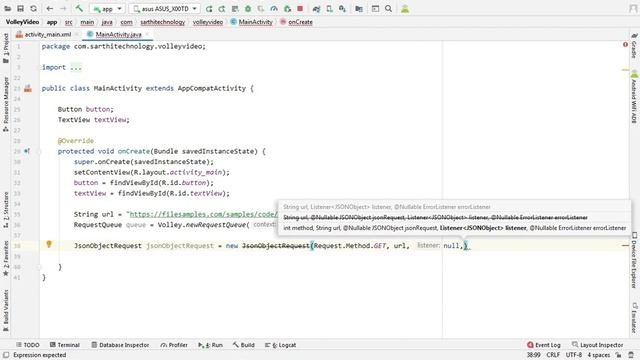
Task: Open the TODO tool window
Action: (28, 345)
